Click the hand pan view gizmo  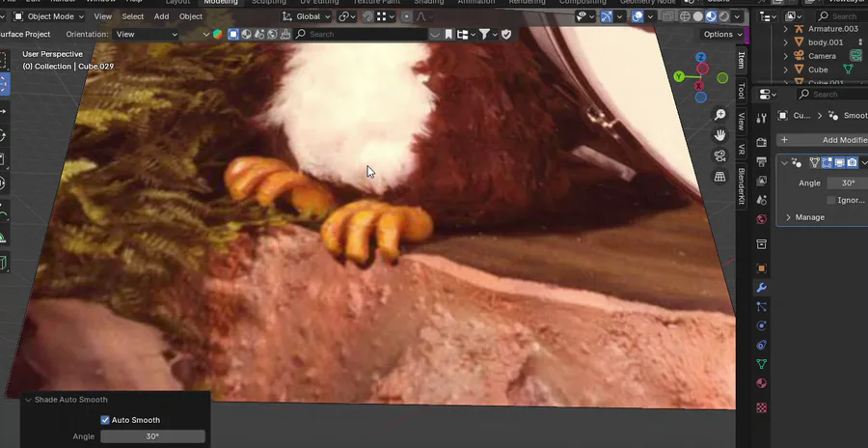719,135
